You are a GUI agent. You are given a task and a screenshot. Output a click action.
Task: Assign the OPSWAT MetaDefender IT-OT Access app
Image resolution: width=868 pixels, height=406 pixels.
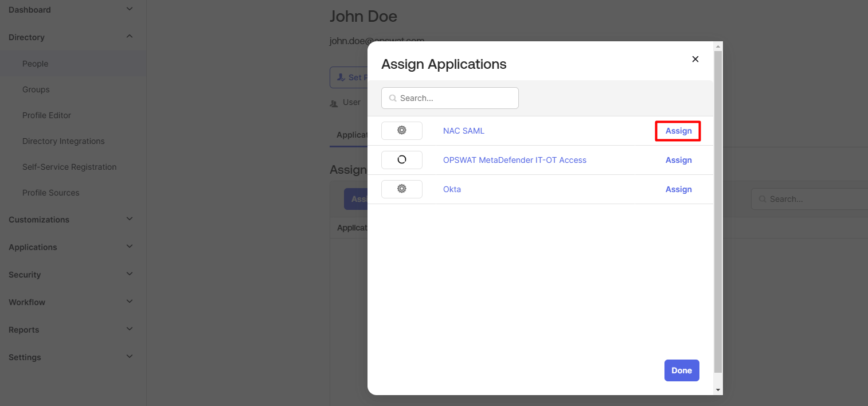(678, 160)
